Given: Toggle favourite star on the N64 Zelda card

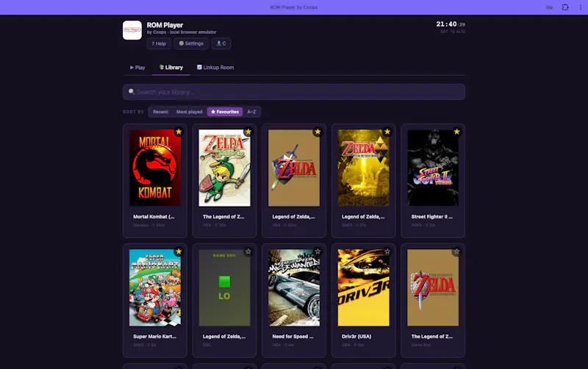Looking at the screenshot, I should (318, 132).
